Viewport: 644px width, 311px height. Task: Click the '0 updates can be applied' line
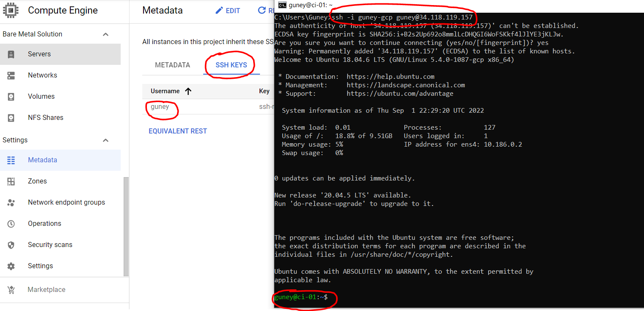(345, 178)
